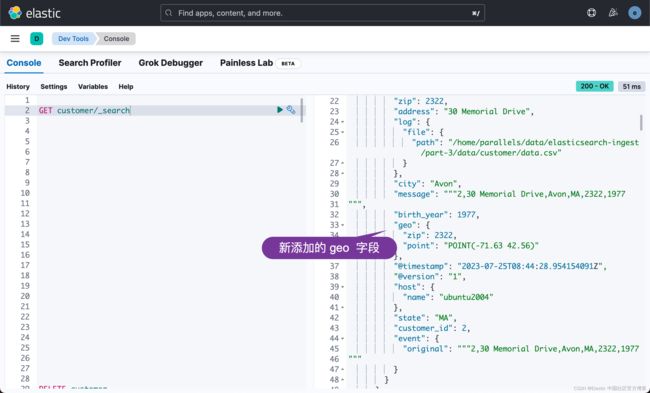Click the "original" event value line

pos(520,349)
